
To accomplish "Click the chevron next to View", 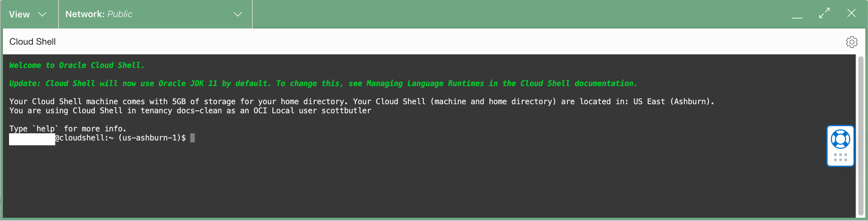I will coord(42,15).
